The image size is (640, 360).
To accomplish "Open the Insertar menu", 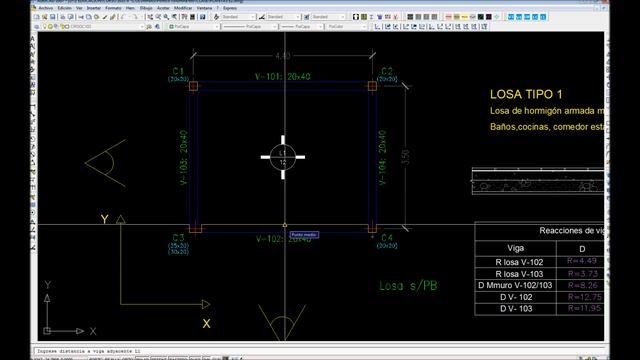I will point(93,8).
